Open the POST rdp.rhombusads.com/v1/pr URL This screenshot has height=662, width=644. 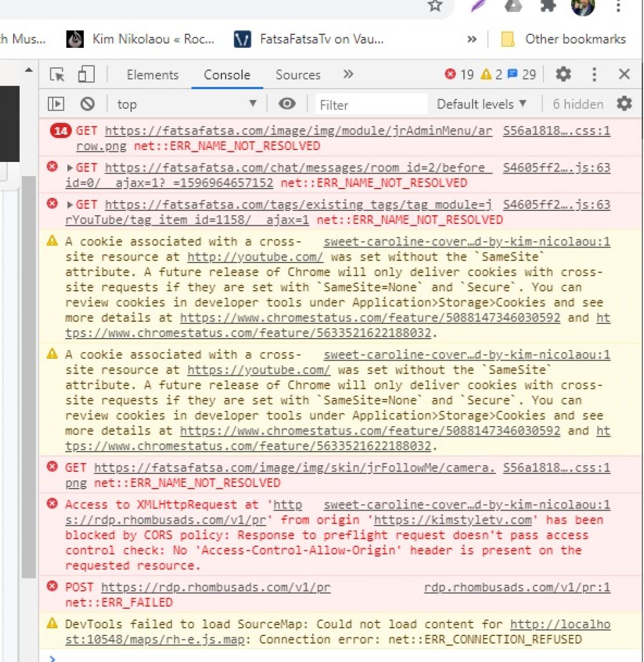(216, 588)
